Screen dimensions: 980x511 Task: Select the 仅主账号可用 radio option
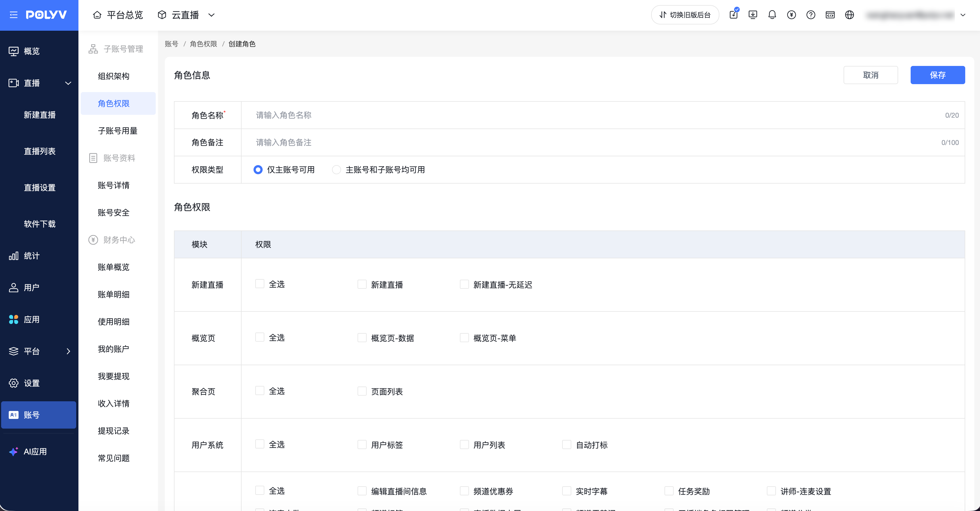coord(258,170)
